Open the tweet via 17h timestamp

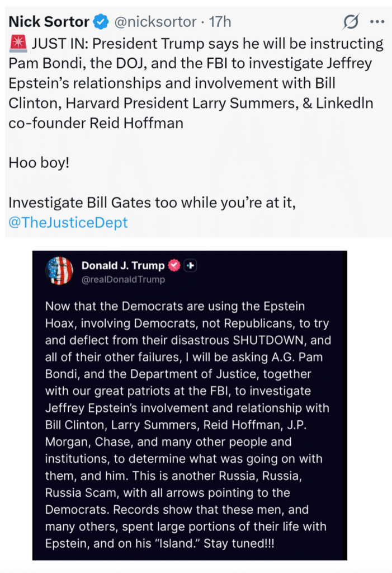coord(220,22)
